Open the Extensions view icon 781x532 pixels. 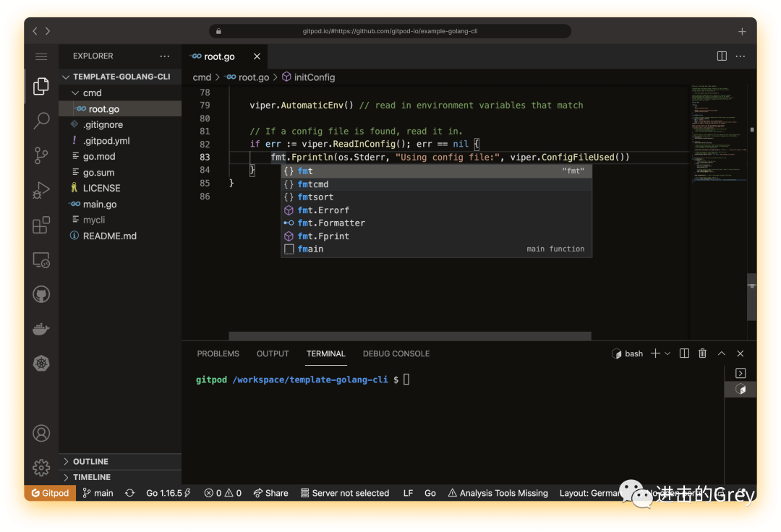(x=41, y=225)
